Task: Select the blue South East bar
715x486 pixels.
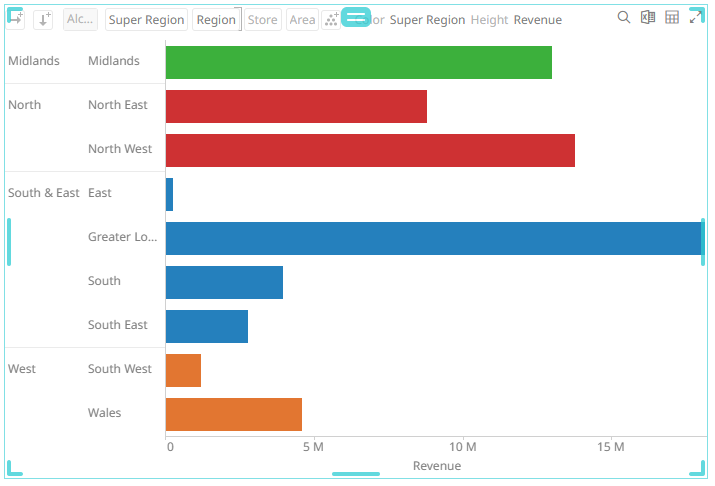Action: 207,326
